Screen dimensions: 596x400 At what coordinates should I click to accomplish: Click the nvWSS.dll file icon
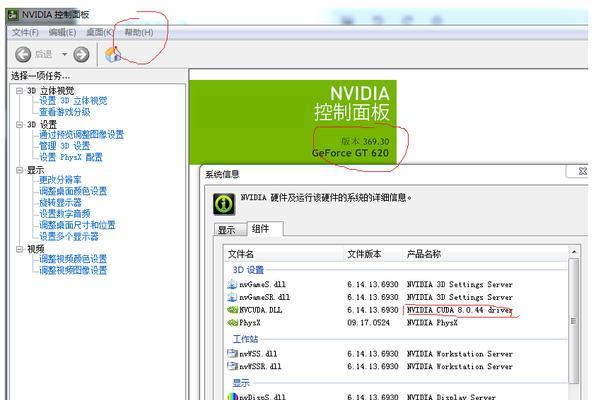click(232, 354)
